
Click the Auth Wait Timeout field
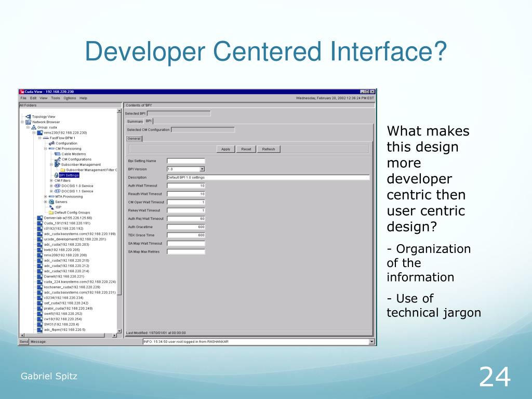point(186,185)
